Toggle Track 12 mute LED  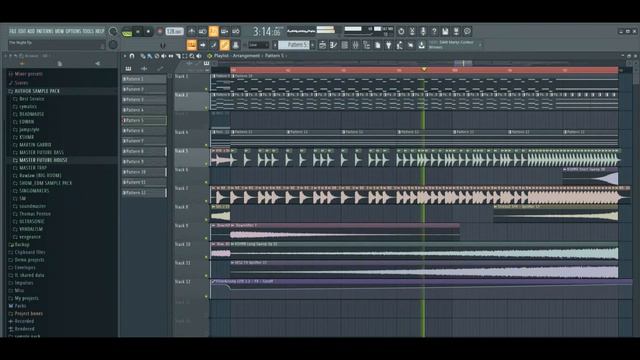pyautogui.click(x=206, y=296)
